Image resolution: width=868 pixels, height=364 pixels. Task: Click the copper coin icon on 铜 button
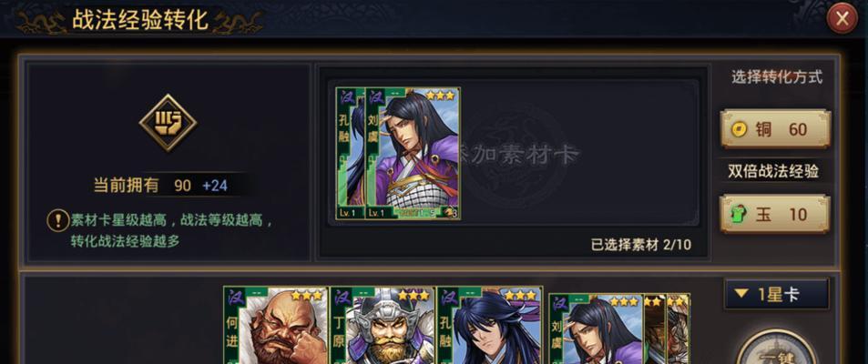[739, 129]
